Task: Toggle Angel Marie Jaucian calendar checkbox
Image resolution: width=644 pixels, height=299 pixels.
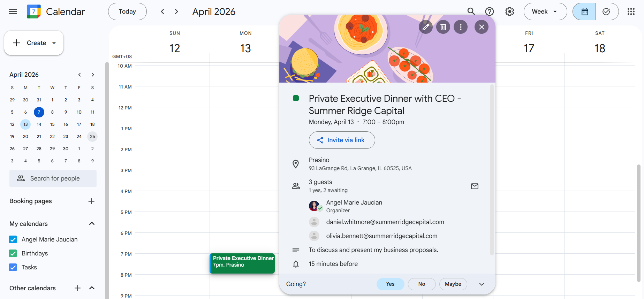Action: [13, 239]
